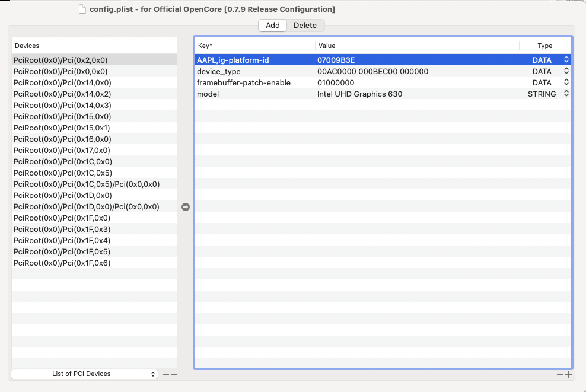Sort by the Key* column header

tap(255, 46)
